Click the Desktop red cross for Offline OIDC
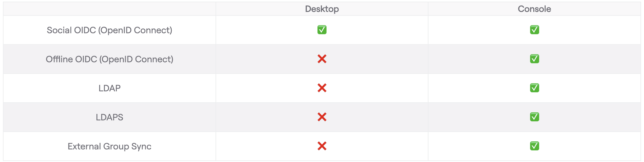The width and height of the screenshot is (644, 162). coord(322,59)
